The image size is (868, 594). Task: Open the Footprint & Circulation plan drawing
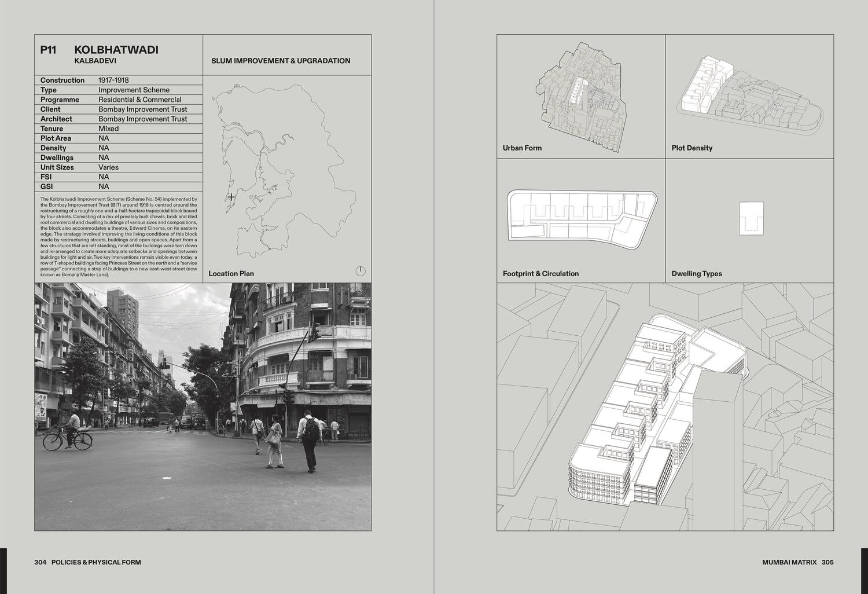point(582,215)
